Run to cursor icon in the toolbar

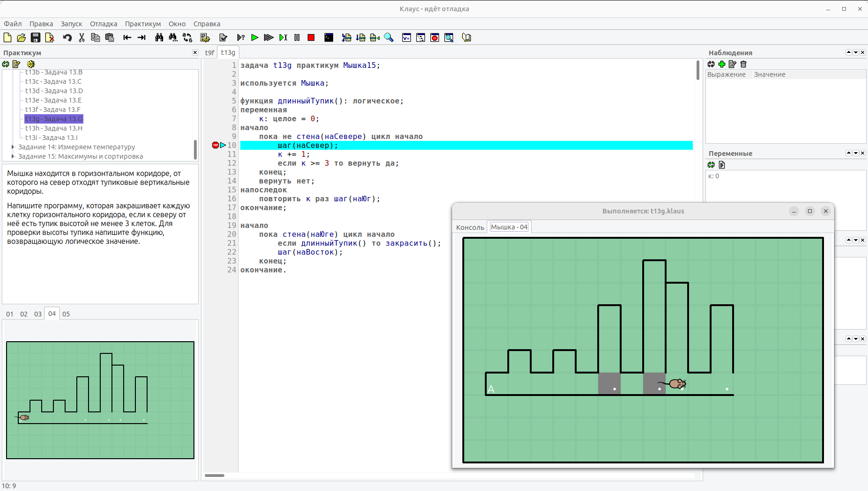click(x=283, y=37)
